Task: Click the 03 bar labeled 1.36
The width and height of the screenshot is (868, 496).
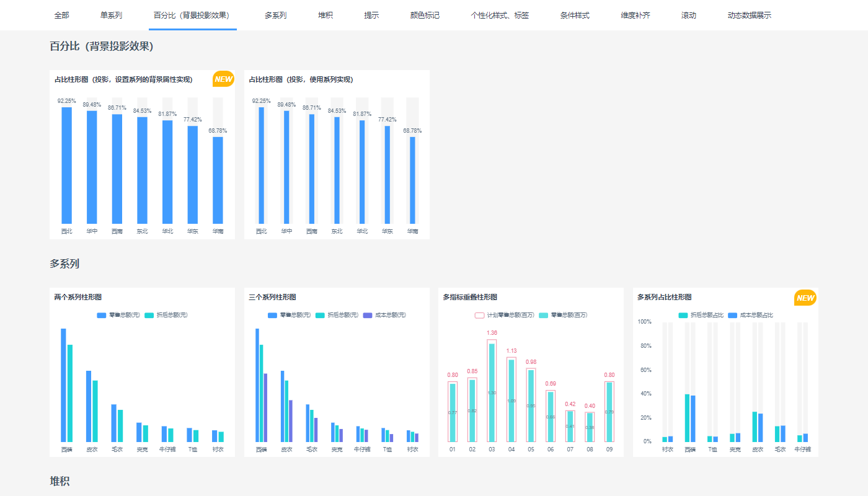Action: pos(492,391)
